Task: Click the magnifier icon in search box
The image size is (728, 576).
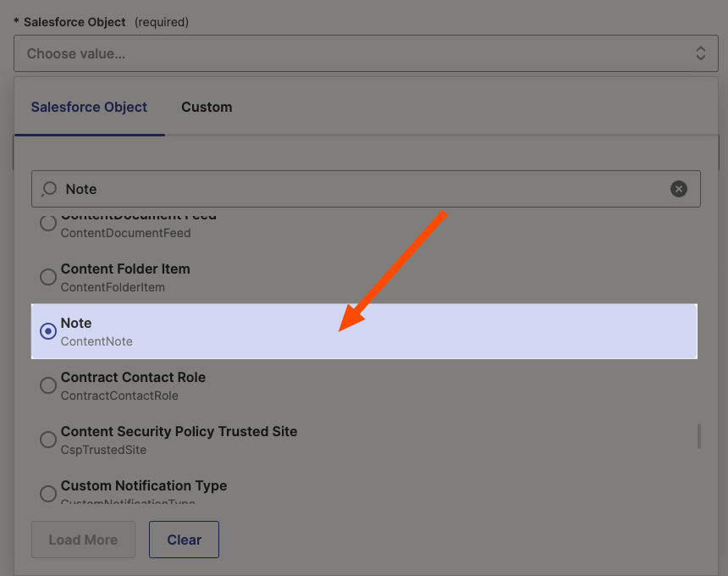Action: pyautogui.click(x=49, y=189)
